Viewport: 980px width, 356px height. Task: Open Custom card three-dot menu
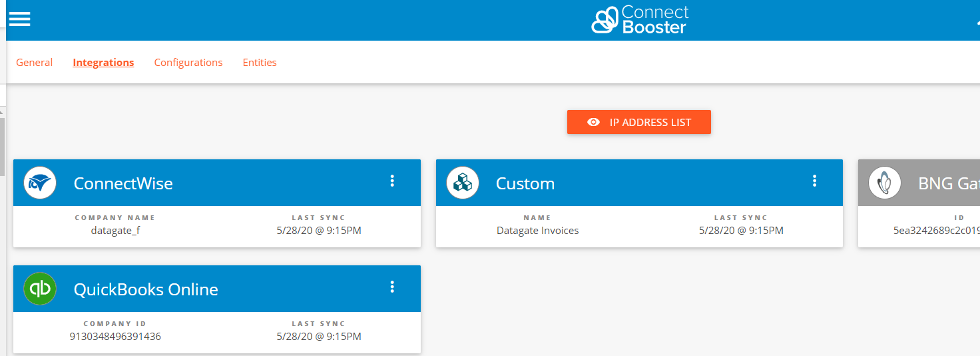pyautogui.click(x=814, y=181)
